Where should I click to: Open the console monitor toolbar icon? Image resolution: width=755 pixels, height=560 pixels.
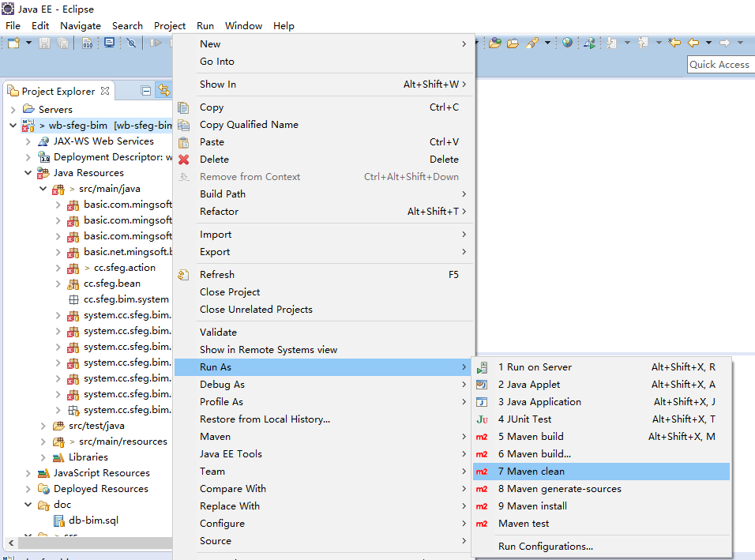109,43
